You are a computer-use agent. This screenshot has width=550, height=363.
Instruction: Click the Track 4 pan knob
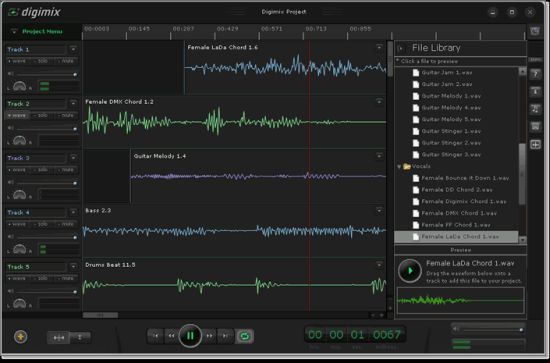[x=19, y=249]
